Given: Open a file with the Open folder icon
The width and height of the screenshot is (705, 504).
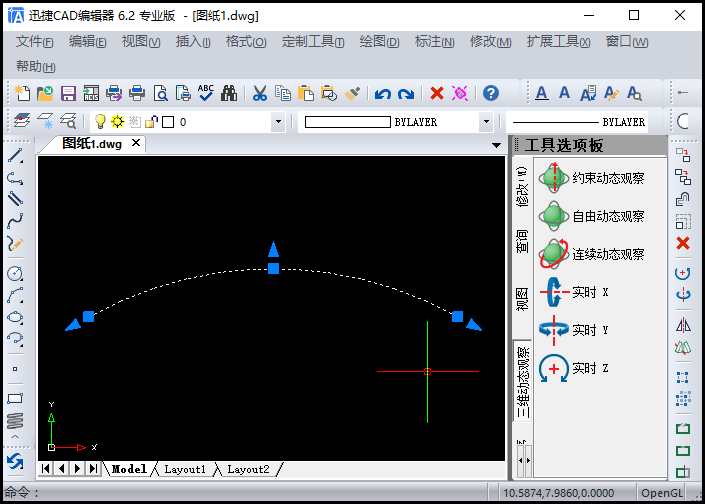Looking at the screenshot, I should coord(45,94).
